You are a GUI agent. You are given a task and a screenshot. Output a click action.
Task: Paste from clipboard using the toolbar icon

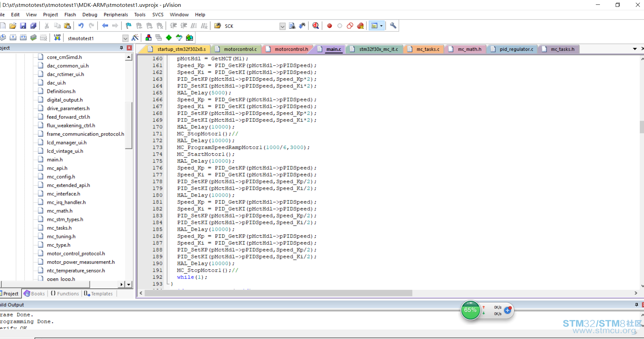click(67, 26)
